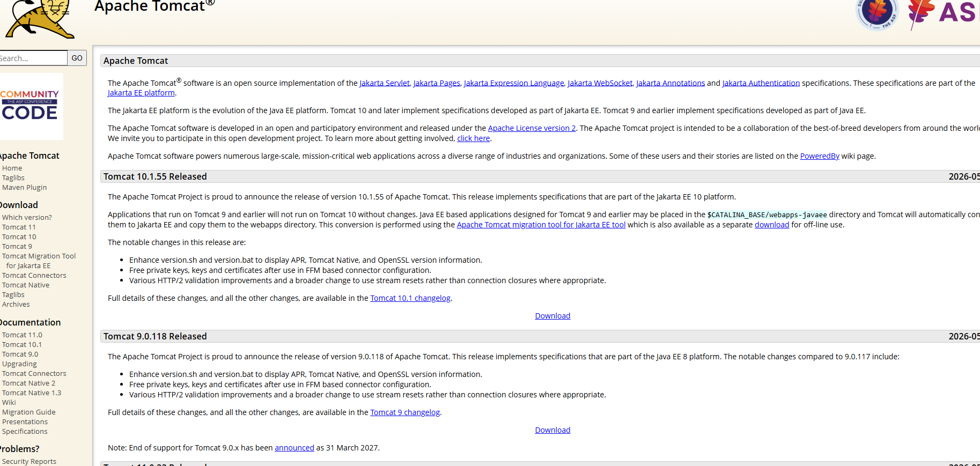
Task: Follow the Jakarta Annotations link
Action: (670, 83)
